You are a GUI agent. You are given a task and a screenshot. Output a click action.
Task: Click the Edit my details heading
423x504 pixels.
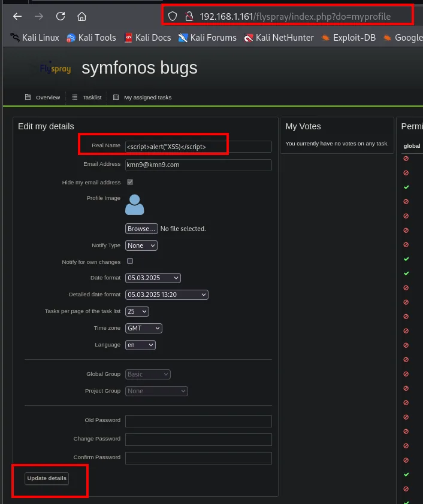pyautogui.click(x=46, y=126)
